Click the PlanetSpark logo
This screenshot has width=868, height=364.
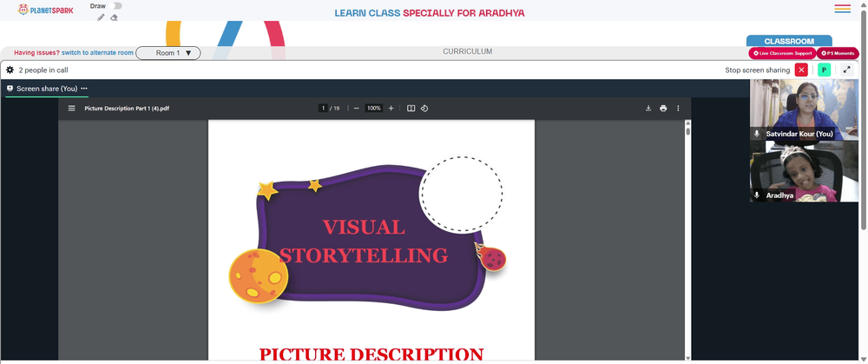click(x=45, y=10)
